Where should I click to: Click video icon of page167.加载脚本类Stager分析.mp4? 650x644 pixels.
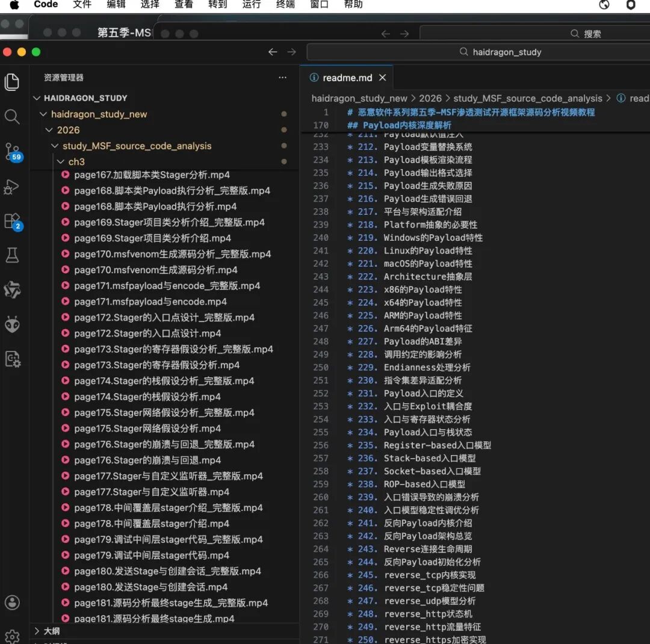65,175
